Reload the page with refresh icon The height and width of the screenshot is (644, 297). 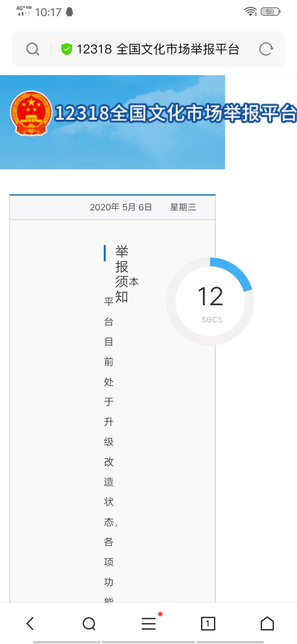point(266,49)
